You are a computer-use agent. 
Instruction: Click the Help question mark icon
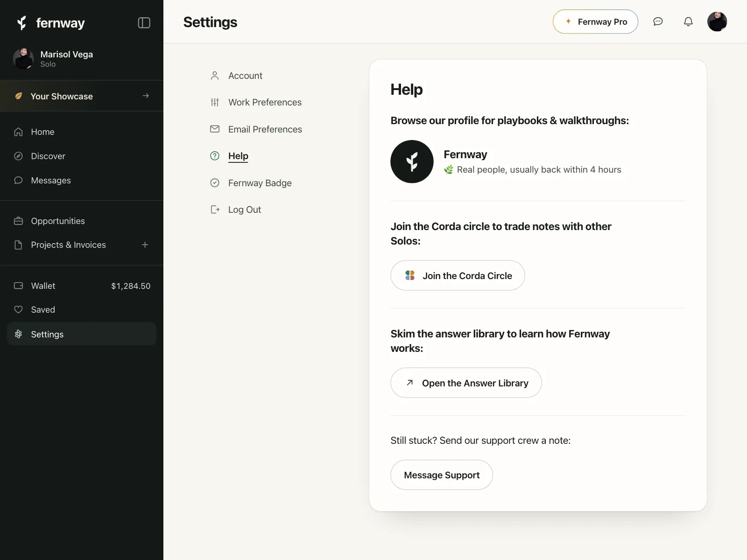(215, 156)
